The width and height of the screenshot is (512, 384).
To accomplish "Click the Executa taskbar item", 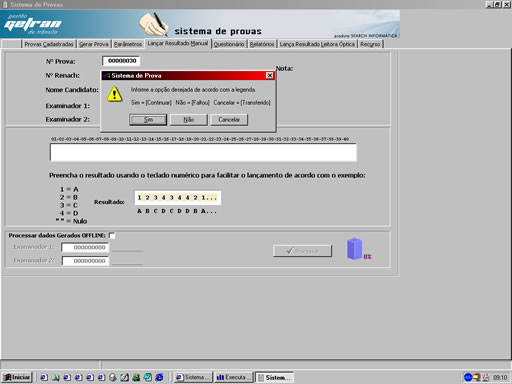I will [233, 377].
